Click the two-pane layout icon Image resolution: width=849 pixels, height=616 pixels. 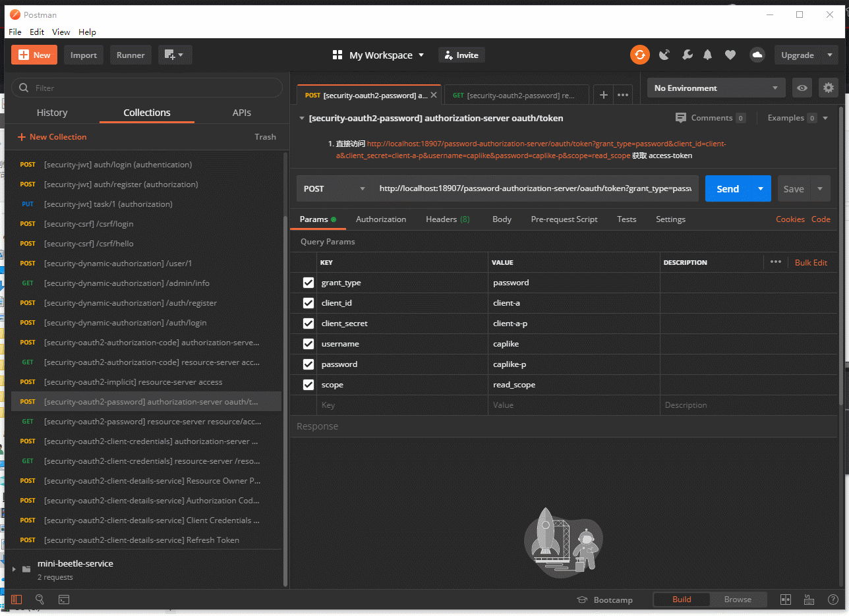tap(786, 600)
